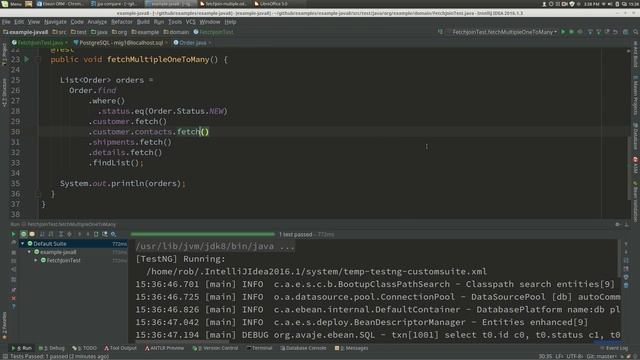Run test via gutter icon at line 23
This screenshot has height=360, width=640.
point(27,59)
